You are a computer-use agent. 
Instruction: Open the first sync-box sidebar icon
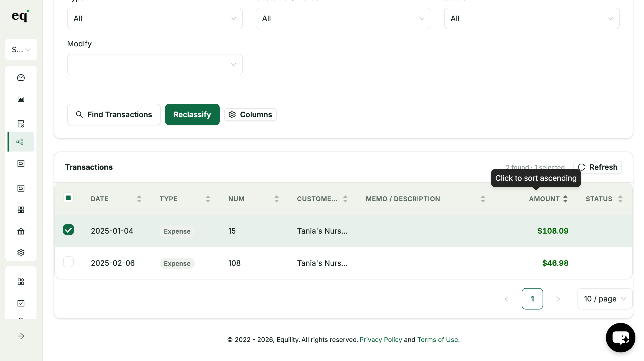point(21,163)
